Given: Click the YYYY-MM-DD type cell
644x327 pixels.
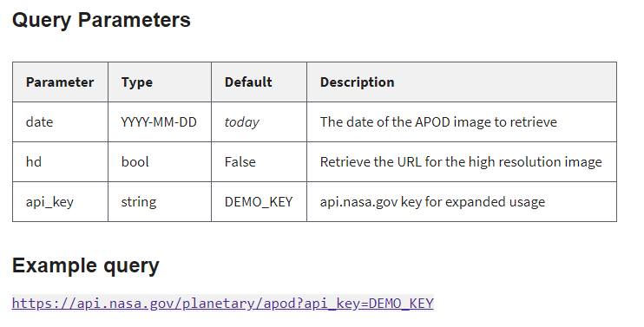Looking at the screenshot, I should (160, 122).
